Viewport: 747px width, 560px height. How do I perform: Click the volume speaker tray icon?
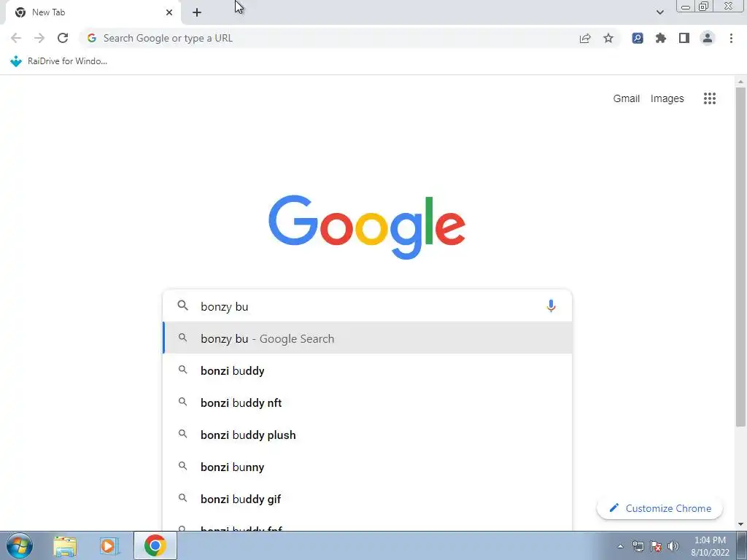pos(673,546)
